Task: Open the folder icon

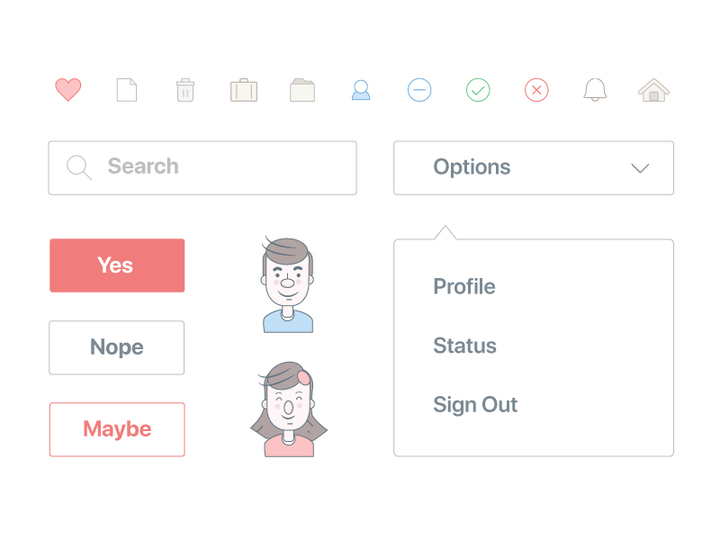Action: click(302, 91)
